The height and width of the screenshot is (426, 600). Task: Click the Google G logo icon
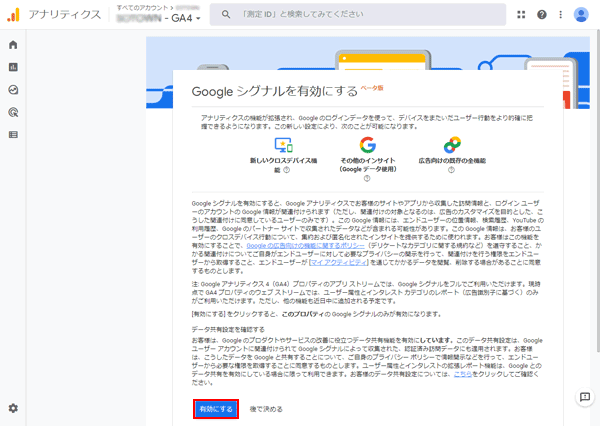(x=368, y=145)
